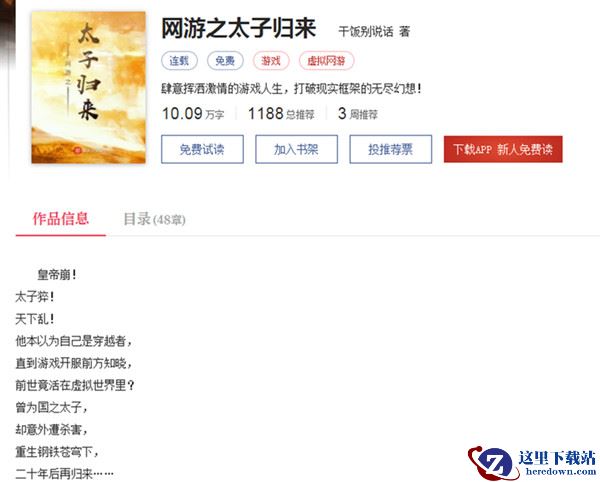600x482 pixels.
Task: Open the 虚拟网游 category tag
Action: pos(326,61)
